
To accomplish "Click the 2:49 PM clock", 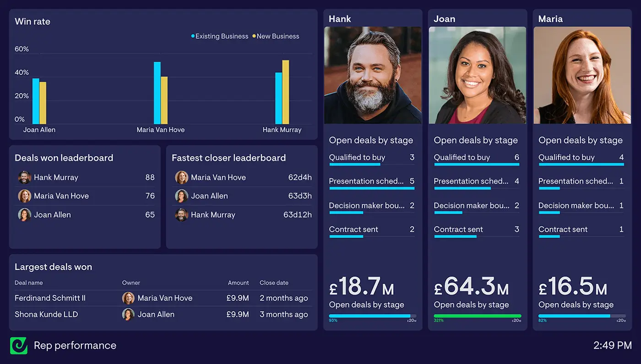I will [612, 346].
